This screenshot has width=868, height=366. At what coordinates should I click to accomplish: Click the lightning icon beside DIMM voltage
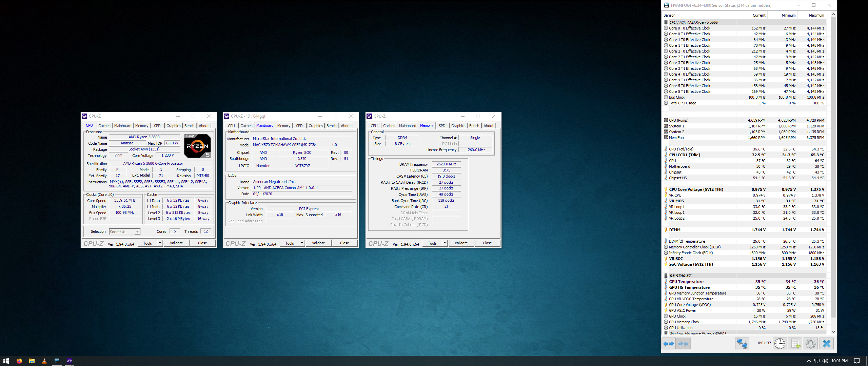[x=666, y=230]
